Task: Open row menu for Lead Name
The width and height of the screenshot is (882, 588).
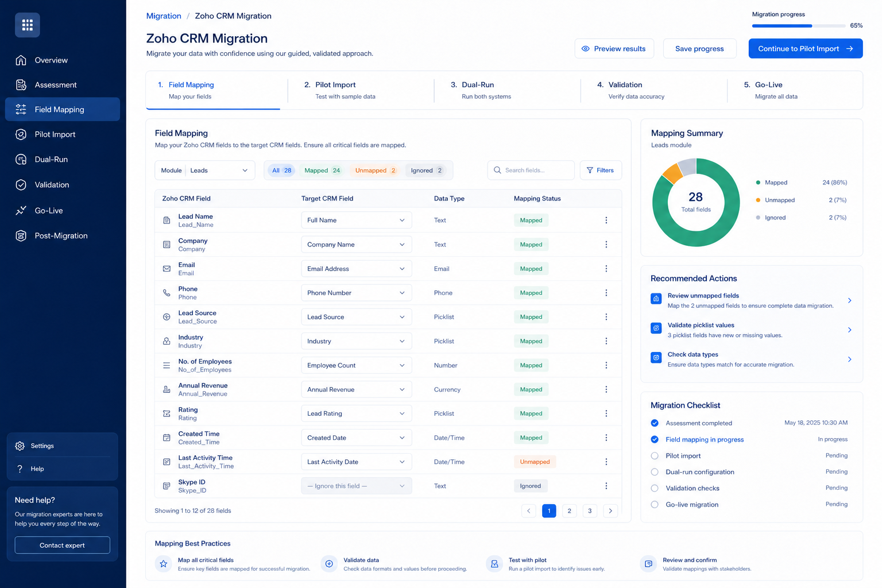Action: point(606,220)
